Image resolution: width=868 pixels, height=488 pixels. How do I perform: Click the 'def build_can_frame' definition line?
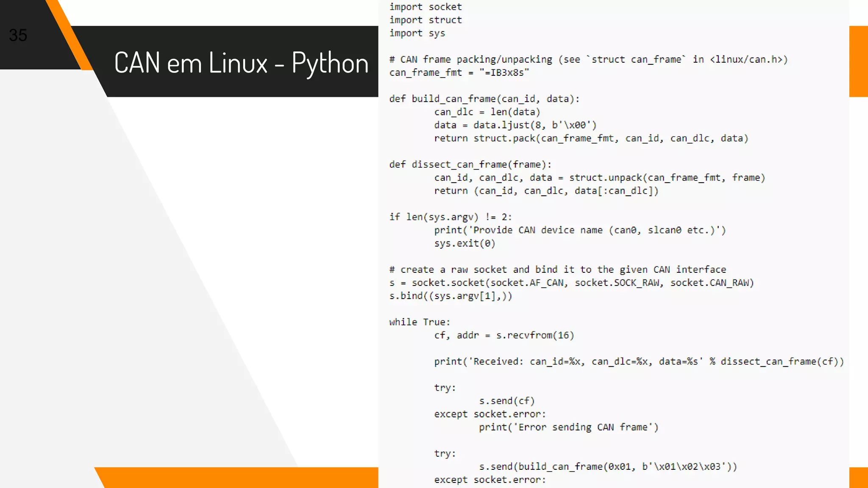[484, 99]
